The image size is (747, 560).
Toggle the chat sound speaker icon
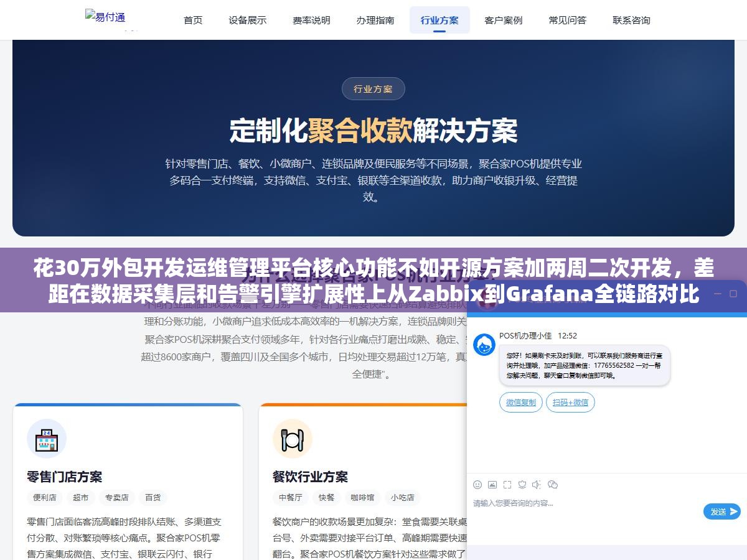[537, 485]
